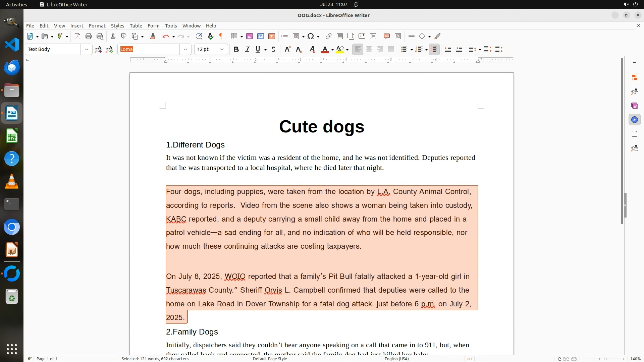
Task: Expand the font name dropdown list
Action: pyautogui.click(x=185, y=50)
